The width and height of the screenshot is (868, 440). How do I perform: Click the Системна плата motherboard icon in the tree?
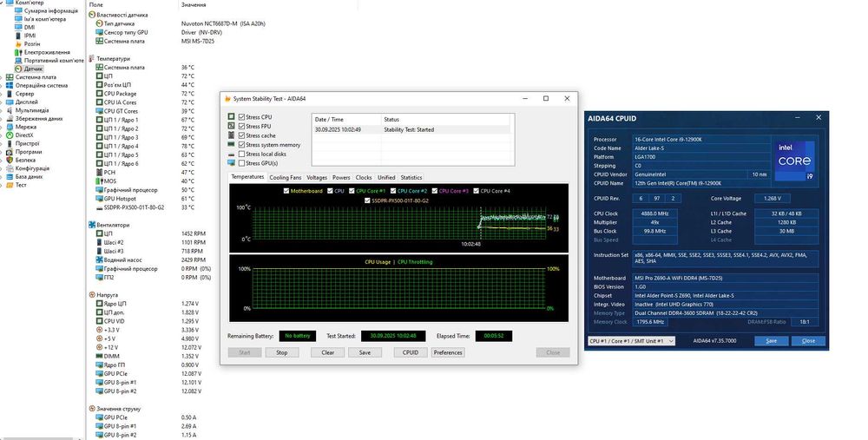point(10,77)
